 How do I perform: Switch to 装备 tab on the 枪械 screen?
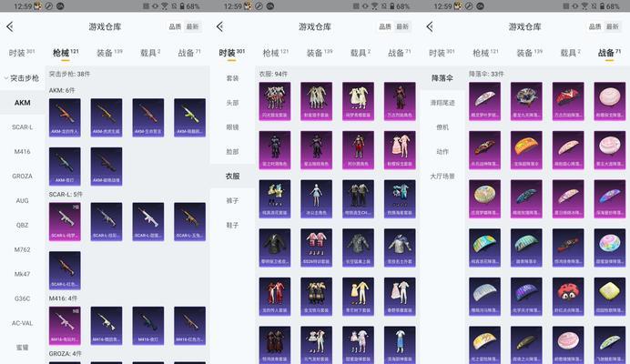(x=109, y=53)
